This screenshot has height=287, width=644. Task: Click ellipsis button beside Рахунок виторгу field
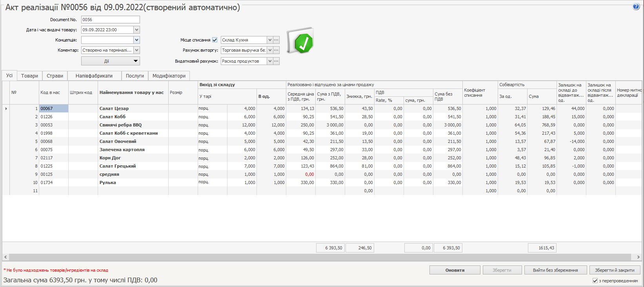[276, 50]
